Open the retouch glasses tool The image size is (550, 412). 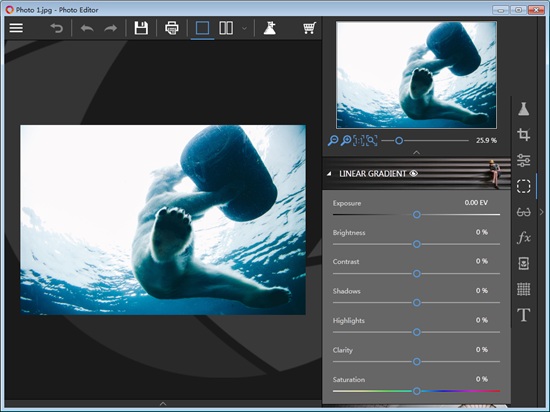pos(523,212)
